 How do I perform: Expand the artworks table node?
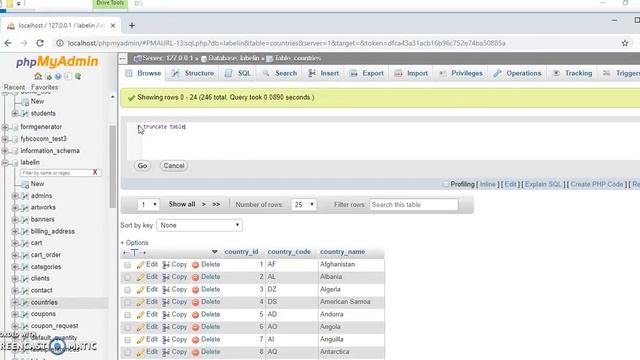[15, 208]
